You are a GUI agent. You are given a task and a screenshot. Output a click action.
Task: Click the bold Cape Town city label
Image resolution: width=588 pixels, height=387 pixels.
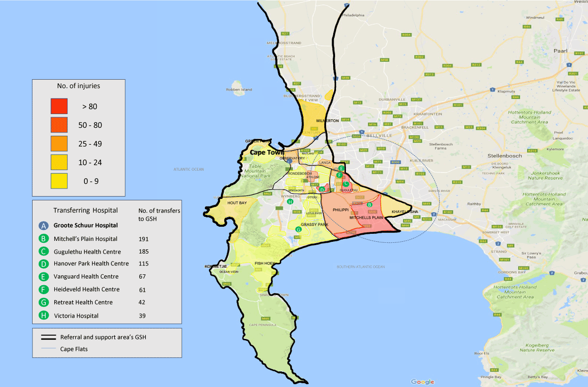click(x=267, y=152)
